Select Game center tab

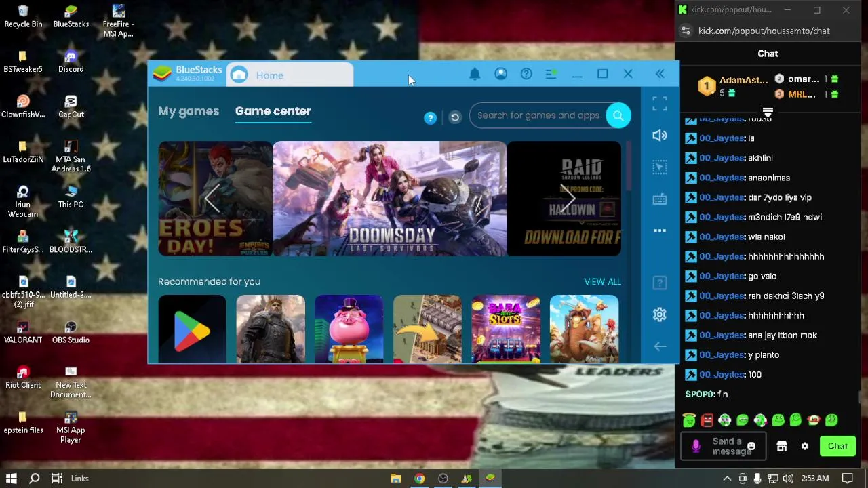click(x=273, y=111)
